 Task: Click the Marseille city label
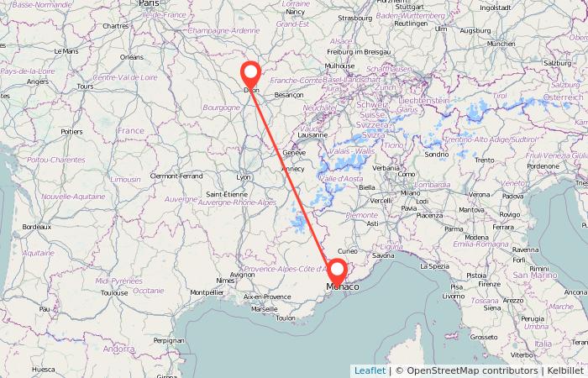coord(265,309)
